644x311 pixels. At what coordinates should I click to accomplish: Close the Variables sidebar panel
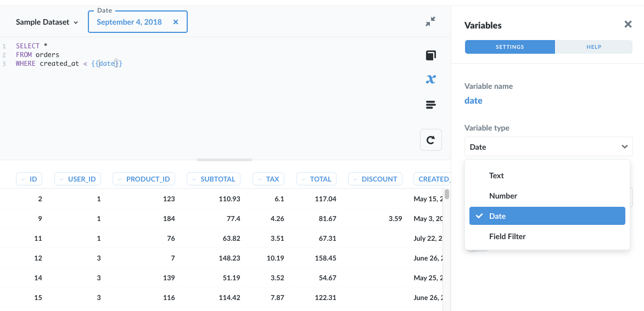(x=628, y=25)
